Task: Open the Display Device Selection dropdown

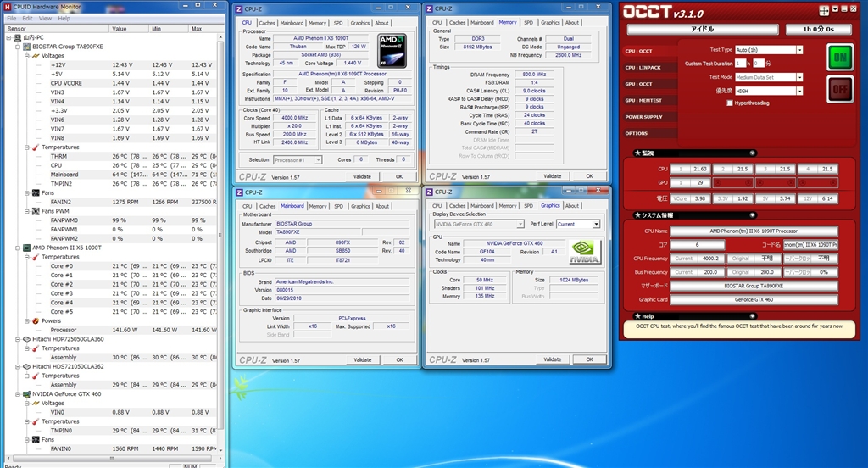Action: (x=520, y=225)
